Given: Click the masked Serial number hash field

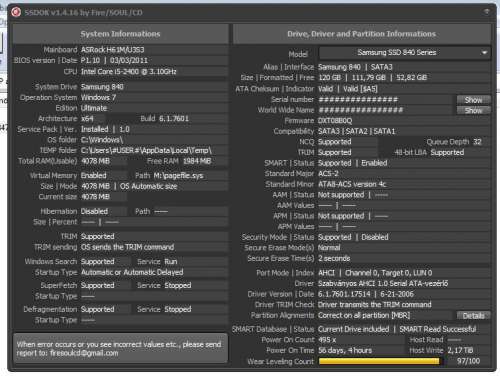Looking at the screenshot, I should coord(385,100).
